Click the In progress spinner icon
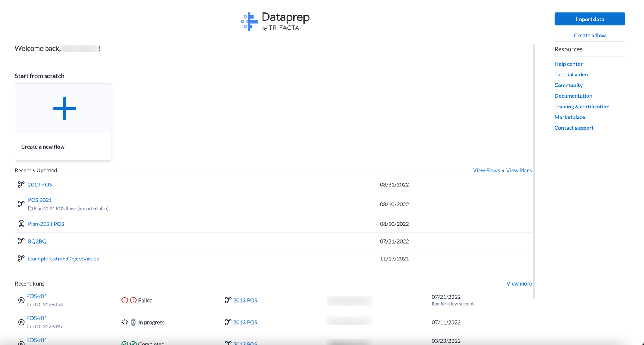The width and height of the screenshot is (644, 345). 125,322
